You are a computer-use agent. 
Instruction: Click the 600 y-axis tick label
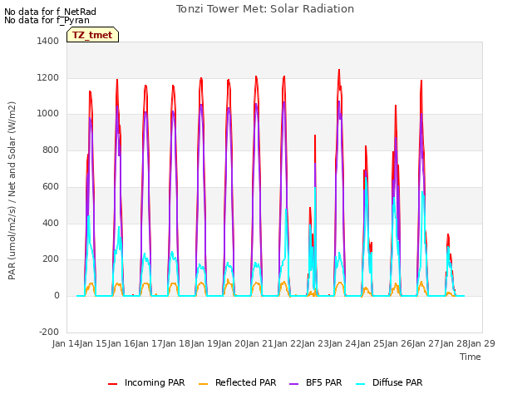51,186
